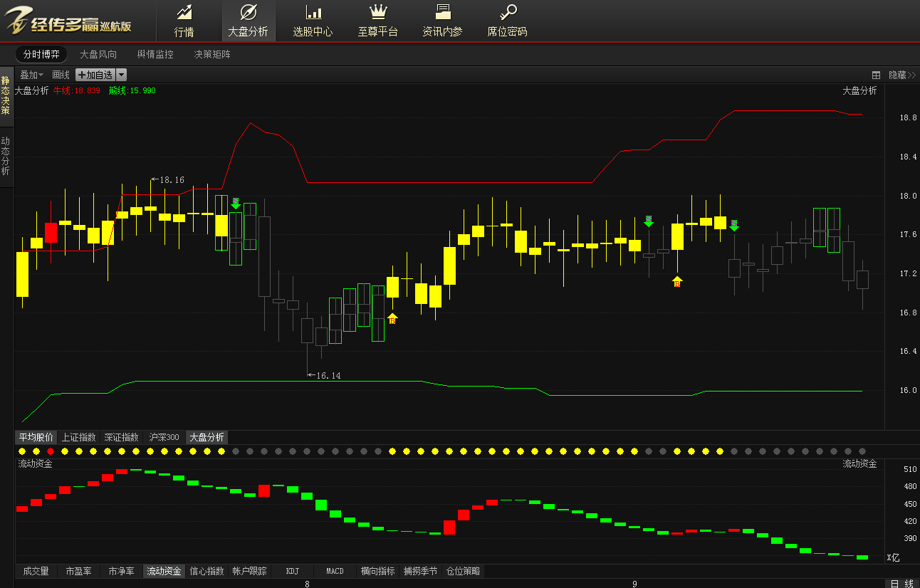The width and height of the screenshot is (920, 588).
Task: Click the 画线 draw line button
Action: pos(61,75)
